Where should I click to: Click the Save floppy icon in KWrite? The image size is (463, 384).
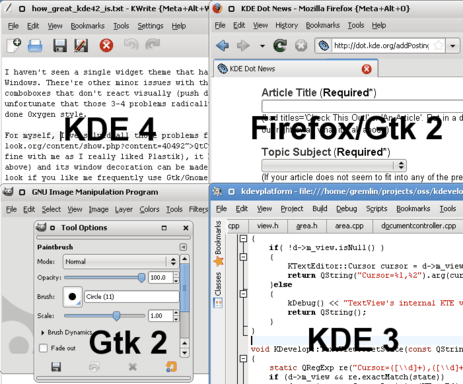point(60,46)
